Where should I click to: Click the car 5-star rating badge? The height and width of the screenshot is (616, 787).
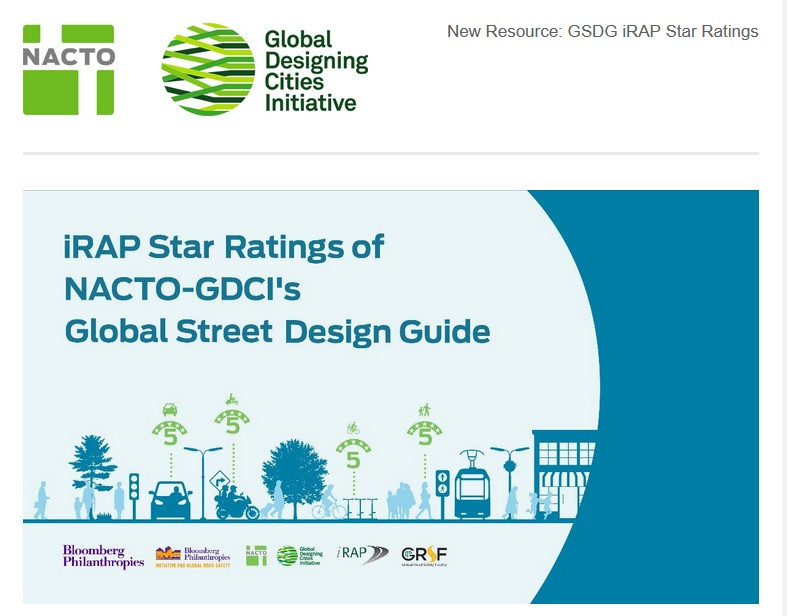point(170,425)
